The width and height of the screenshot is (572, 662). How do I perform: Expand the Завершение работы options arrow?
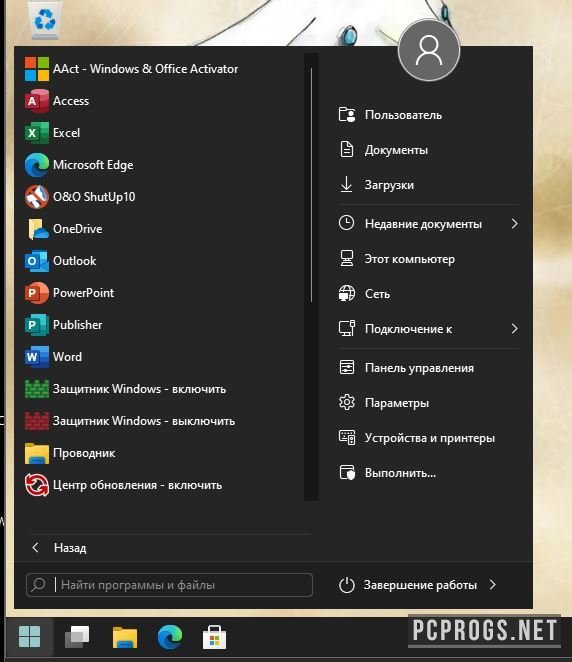click(493, 585)
